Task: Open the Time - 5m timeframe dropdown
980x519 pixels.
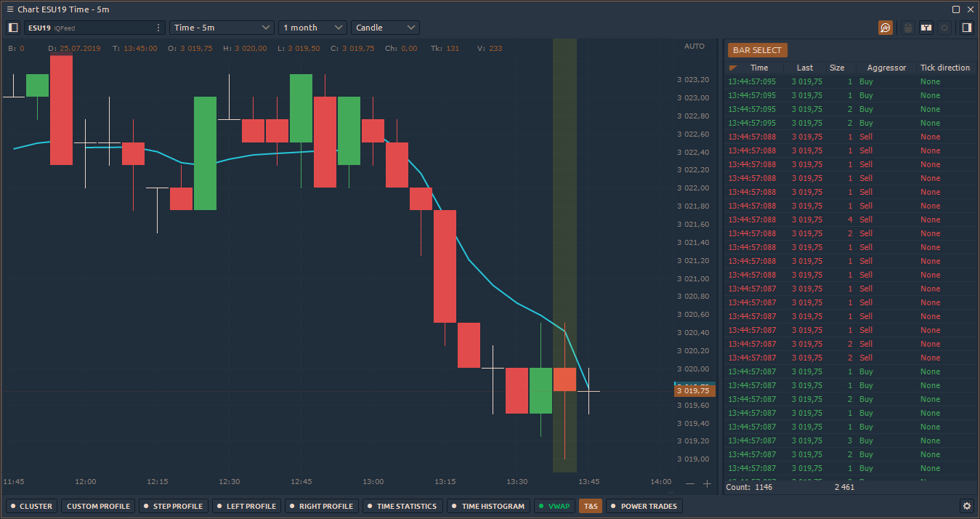Action: [222, 28]
